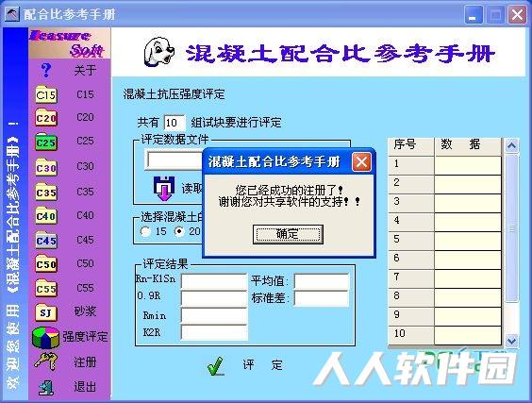The image size is (532, 403).
Task: Select the C55 sidebar label
Action: (85, 288)
